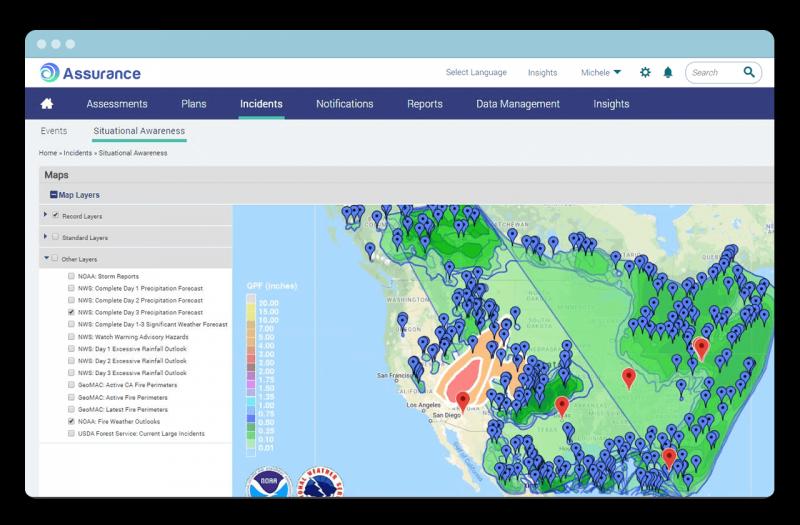Viewport: 800px width, 525px height.
Task: Enable NWS Complete Day 2 Precipitation Forecast
Action: tap(71, 300)
